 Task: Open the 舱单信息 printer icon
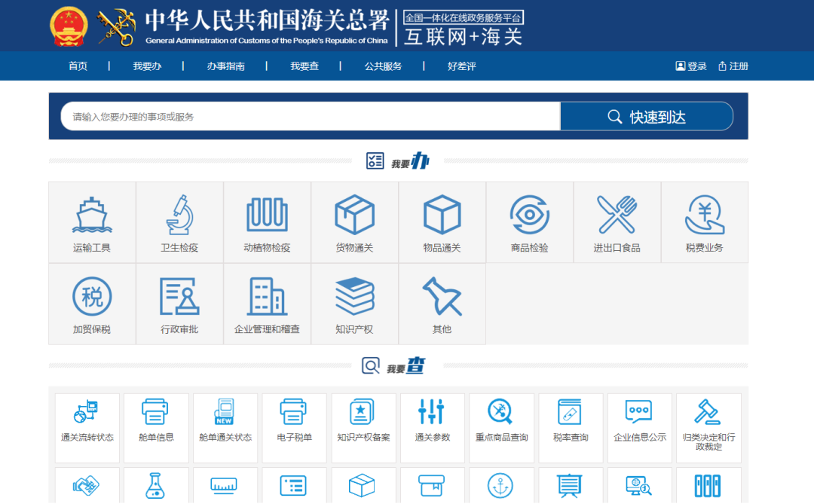click(155, 411)
